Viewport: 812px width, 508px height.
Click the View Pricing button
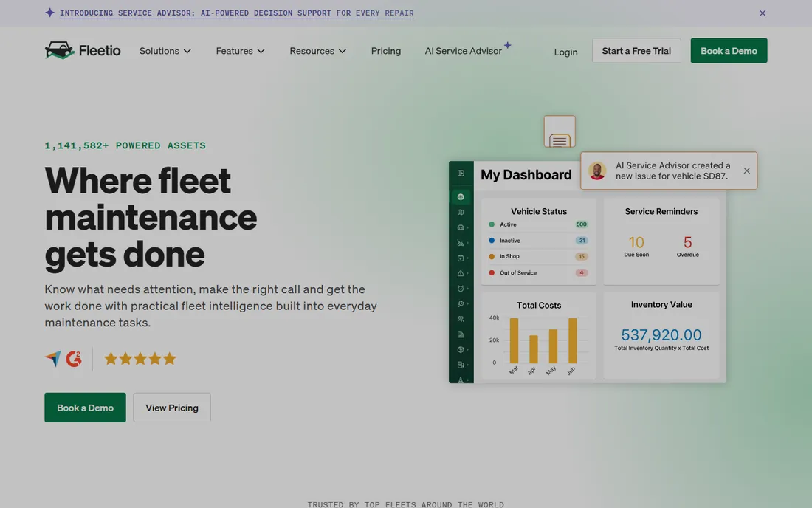tap(172, 408)
